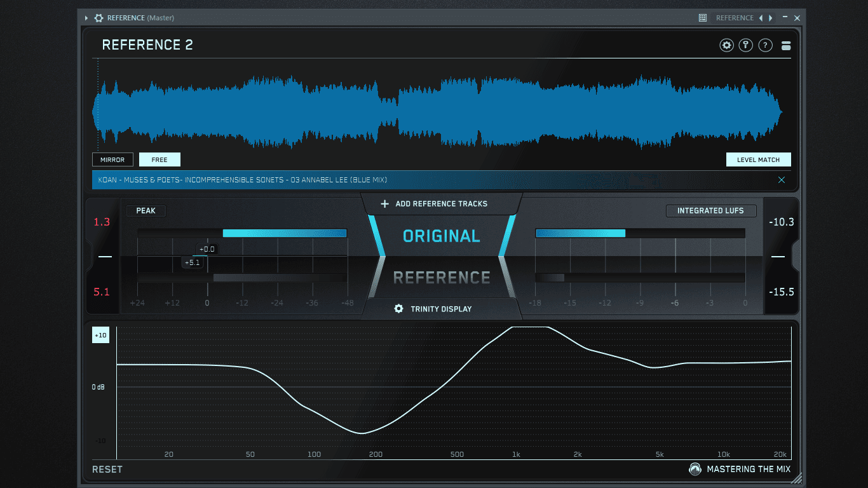The image size is (868, 488).
Task: Click the grid preset icon in title bar
Action: coord(703,18)
